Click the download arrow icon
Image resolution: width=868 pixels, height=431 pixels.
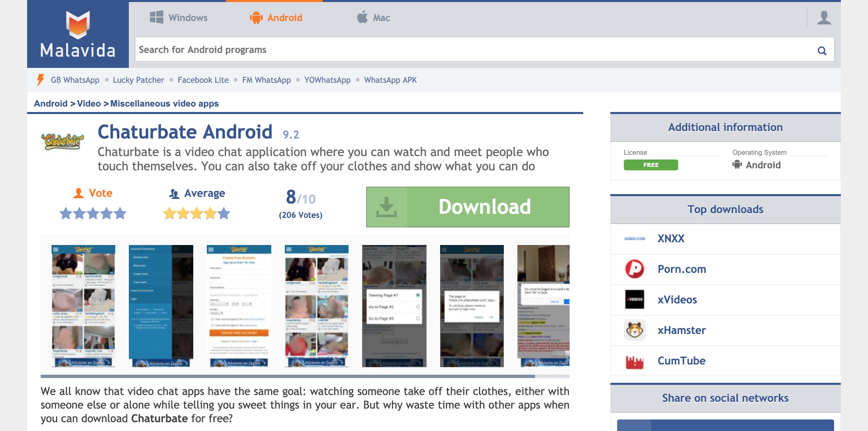[x=387, y=207]
